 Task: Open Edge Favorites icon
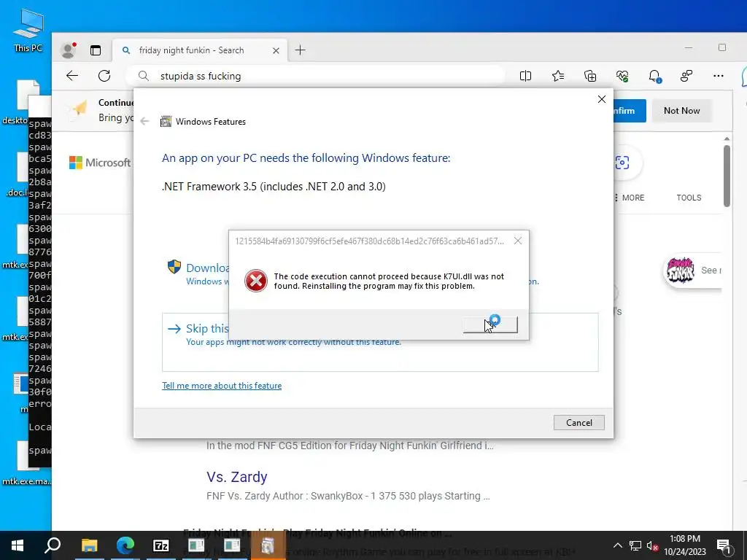[x=558, y=76]
